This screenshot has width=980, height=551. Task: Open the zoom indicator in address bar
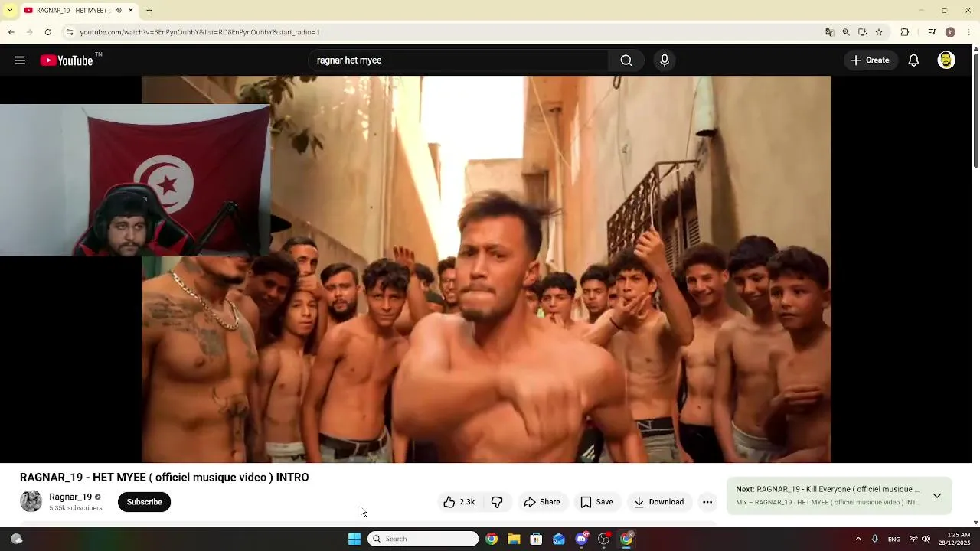click(846, 32)
